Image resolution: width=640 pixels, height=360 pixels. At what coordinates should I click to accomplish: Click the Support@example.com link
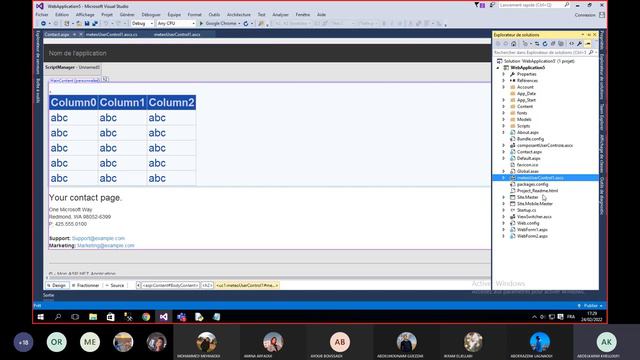tap(98, 238)
